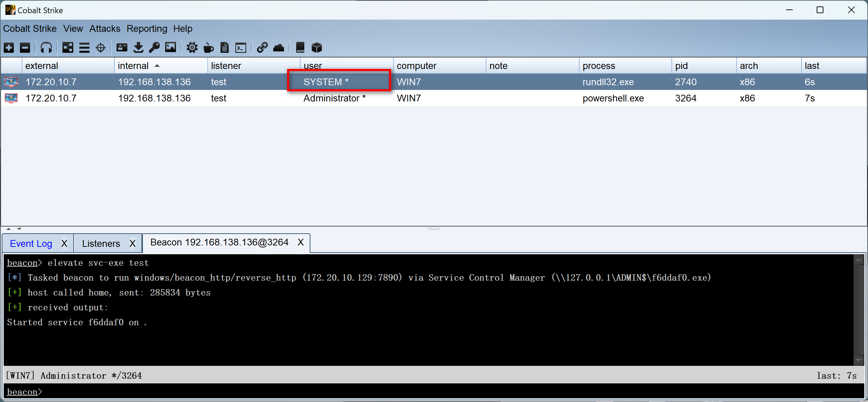Click the chain link Host File icon
Viewport: 868px width, 402px height.
(262, 48)
